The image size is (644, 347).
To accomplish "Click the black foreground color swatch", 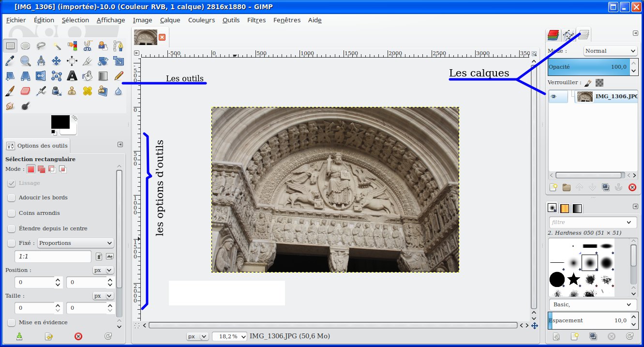I will 60,122.
